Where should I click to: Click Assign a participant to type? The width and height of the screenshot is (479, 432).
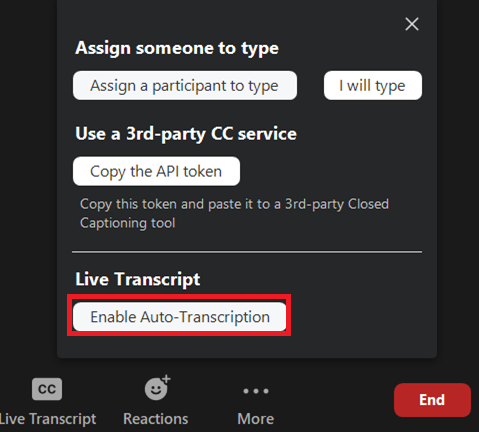[x=185, y=85]
